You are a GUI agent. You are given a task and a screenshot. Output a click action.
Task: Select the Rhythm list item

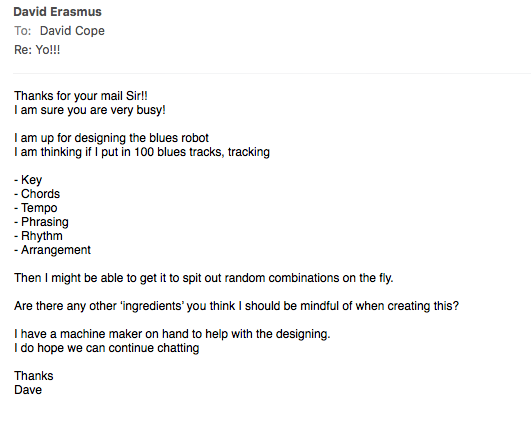click(x=38, y=236)
